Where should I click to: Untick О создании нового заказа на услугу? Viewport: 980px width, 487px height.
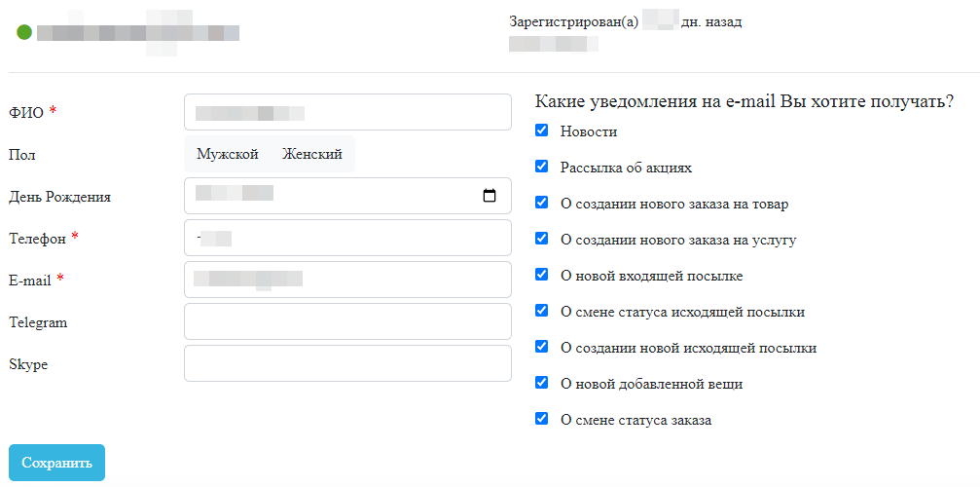click(542, 239)
